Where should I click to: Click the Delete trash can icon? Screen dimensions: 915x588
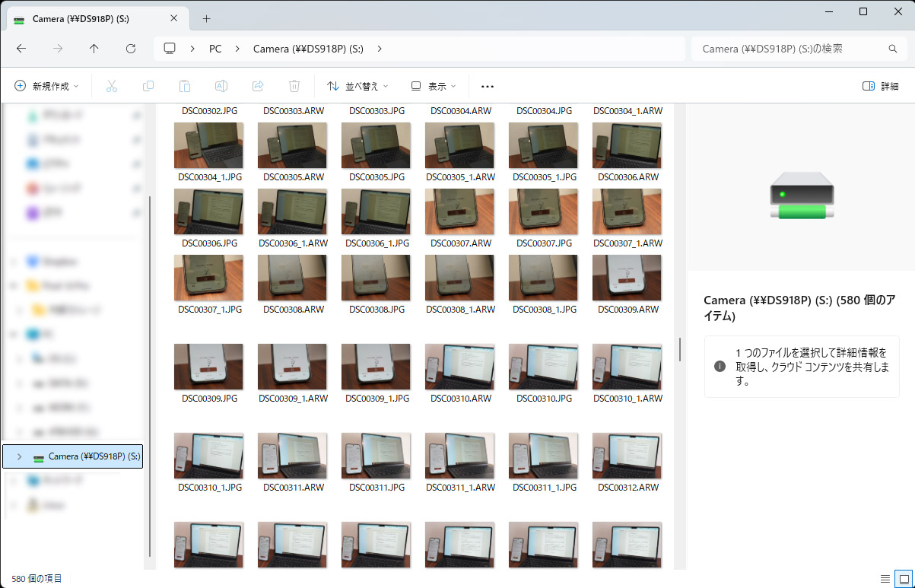click(x=294, y=86)
